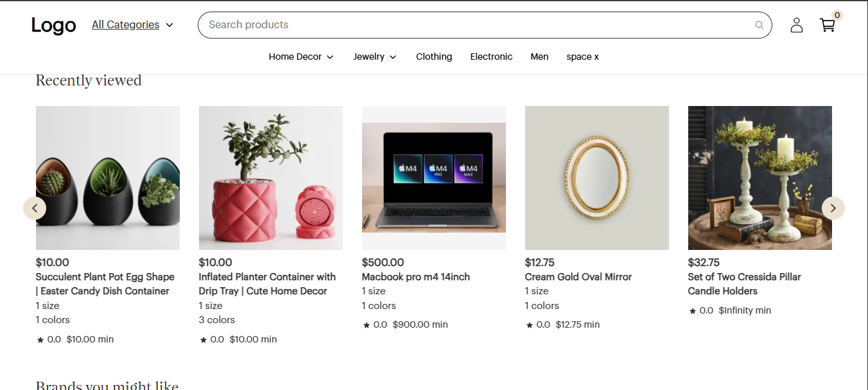Viewport: 868px width, 390px height.
Task: Open Set of Two Cressida Pillar Candle Holders
Action: [745, 284]
